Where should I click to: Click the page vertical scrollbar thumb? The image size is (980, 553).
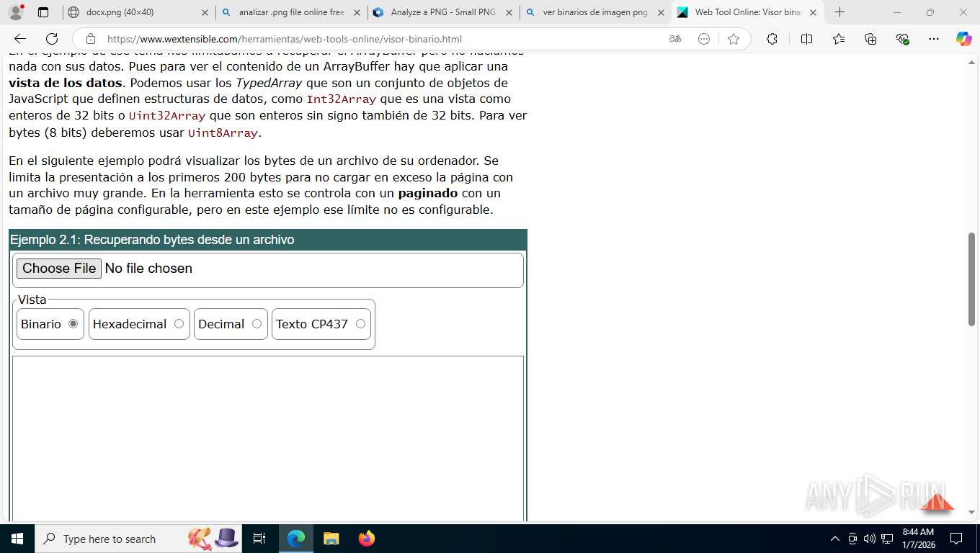coord(971,279)
